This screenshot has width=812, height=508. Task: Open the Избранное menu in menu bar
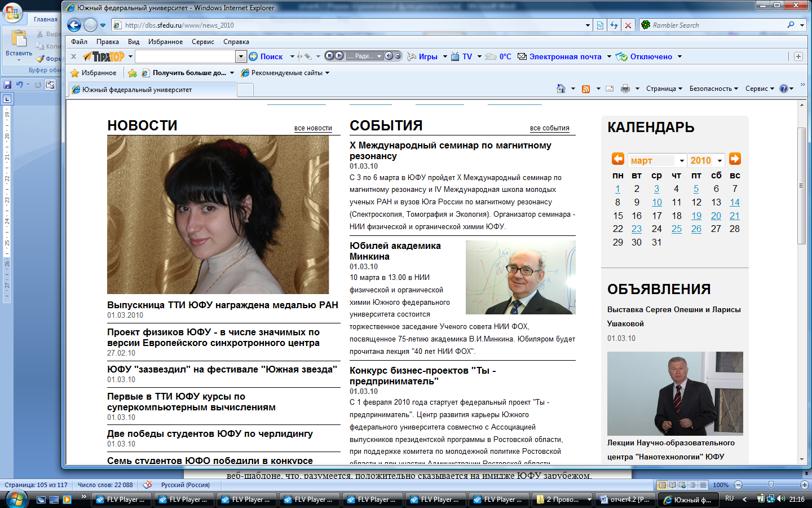[x=165, y=42]
